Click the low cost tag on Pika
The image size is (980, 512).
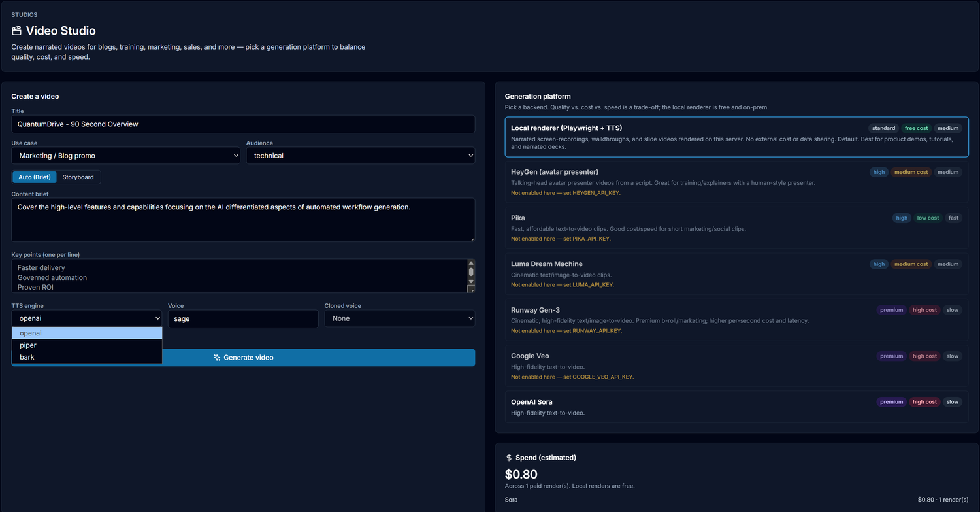[928, 218]
